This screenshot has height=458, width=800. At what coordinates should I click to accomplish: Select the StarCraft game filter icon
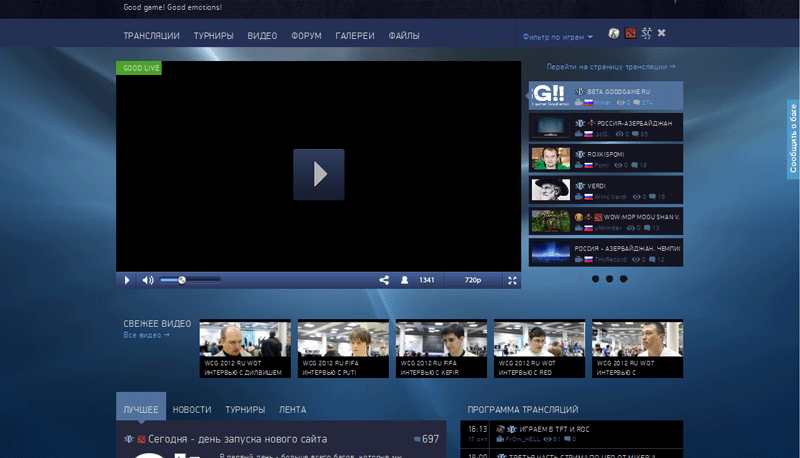[646, 34]
